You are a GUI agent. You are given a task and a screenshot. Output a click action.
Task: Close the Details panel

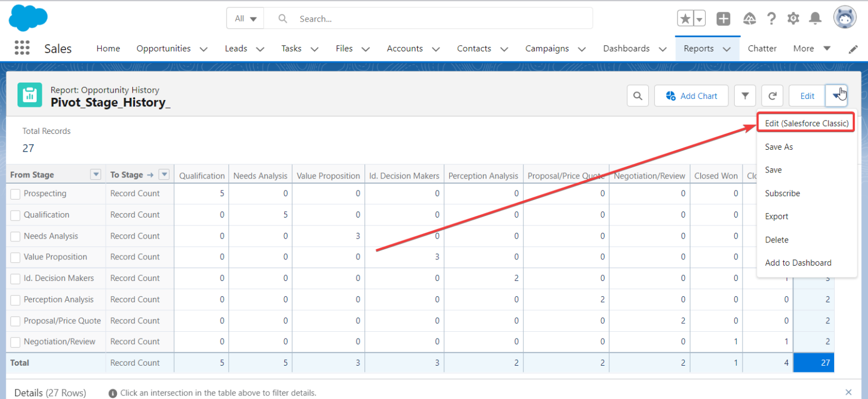848,392
